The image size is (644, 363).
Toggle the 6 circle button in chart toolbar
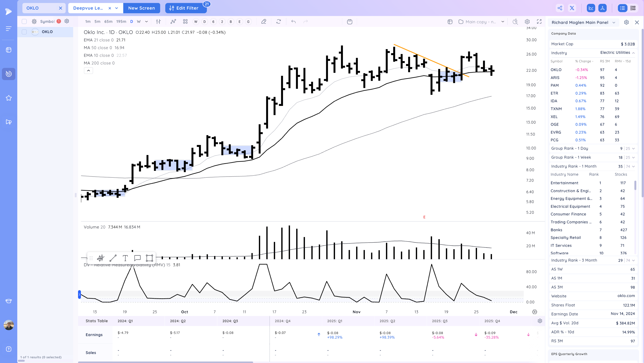pos(213,22)
